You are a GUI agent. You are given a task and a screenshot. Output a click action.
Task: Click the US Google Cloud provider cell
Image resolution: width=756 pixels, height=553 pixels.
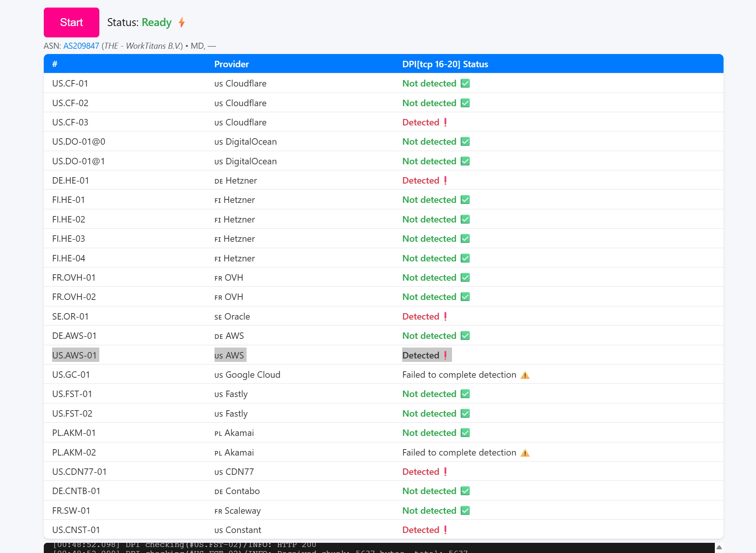[x=247, y=375]
